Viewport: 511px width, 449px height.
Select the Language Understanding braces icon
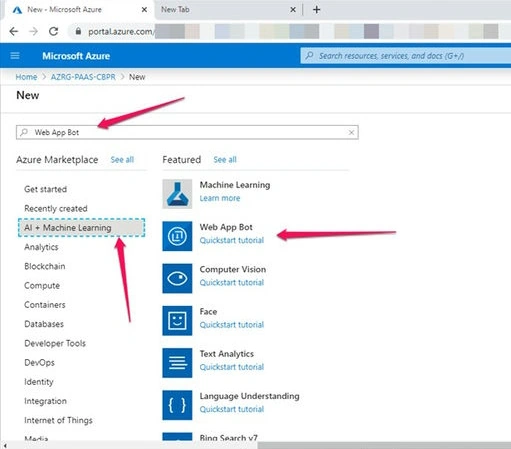pos(177,405)
